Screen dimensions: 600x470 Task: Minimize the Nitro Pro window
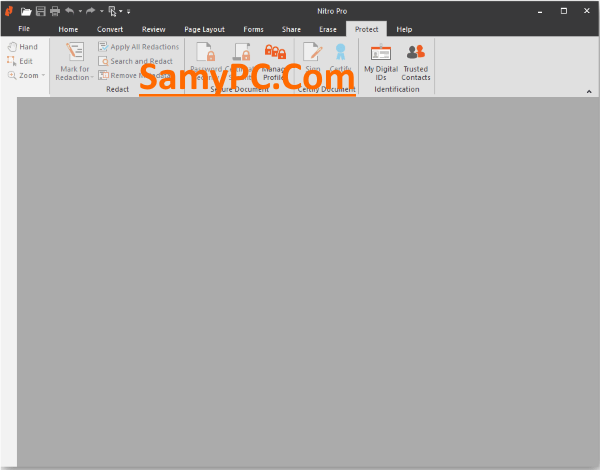[x=540, y=11]
